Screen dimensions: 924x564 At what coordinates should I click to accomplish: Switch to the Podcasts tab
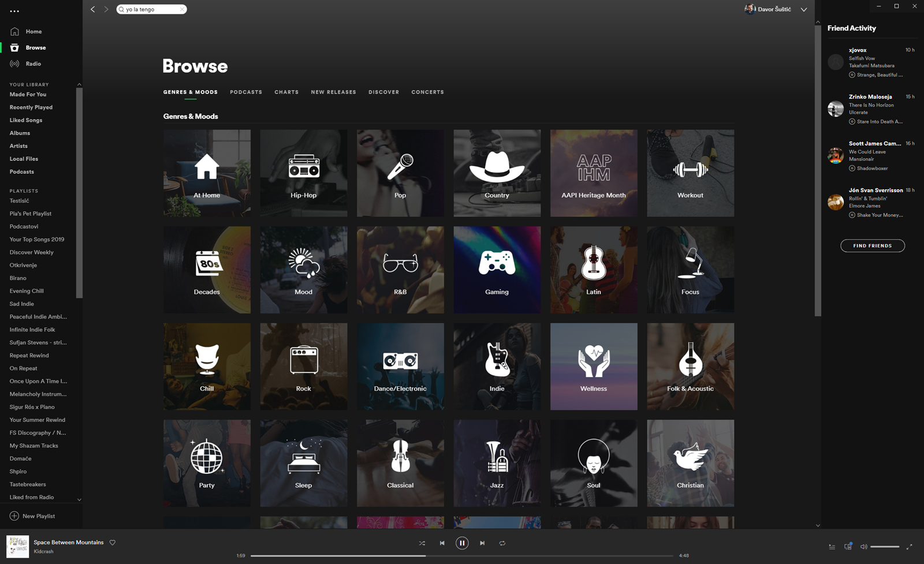point(246,92)
